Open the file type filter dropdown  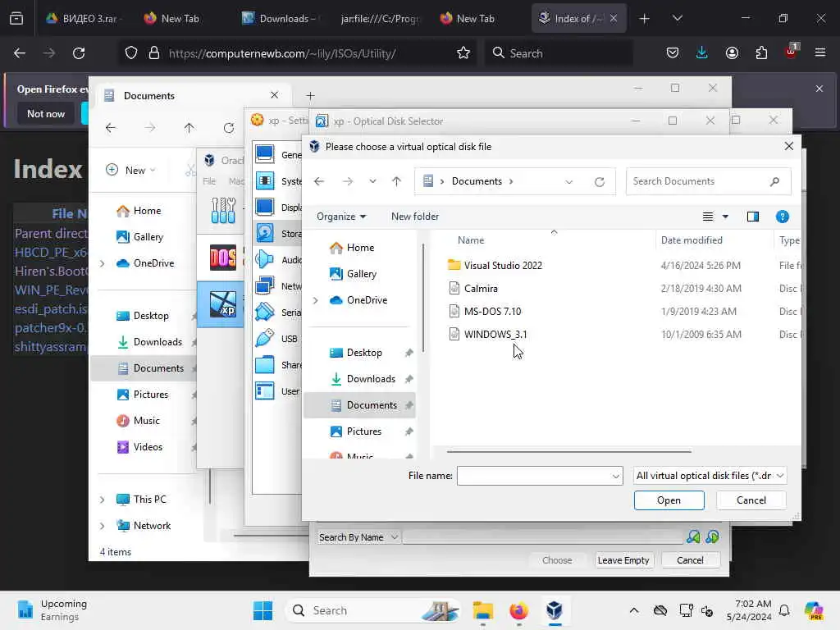pyautogui.click(x=710, y=476)
